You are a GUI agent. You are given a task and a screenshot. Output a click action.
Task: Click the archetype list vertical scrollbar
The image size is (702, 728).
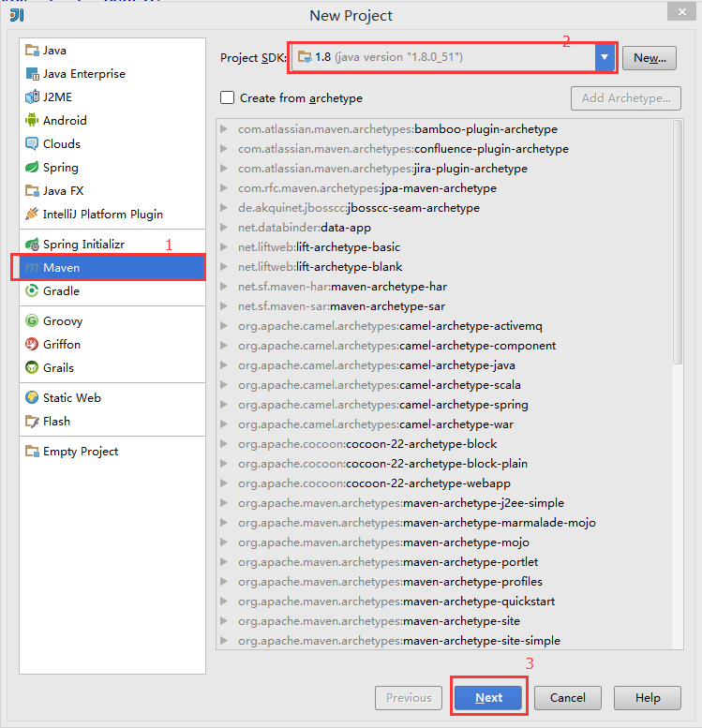click(x=678, y=242)
